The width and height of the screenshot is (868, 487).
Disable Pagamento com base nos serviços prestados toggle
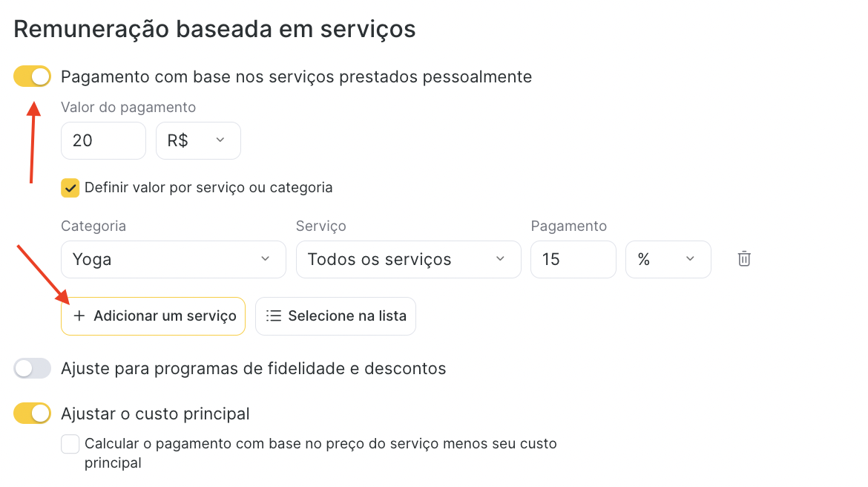(x=32, y=76)
